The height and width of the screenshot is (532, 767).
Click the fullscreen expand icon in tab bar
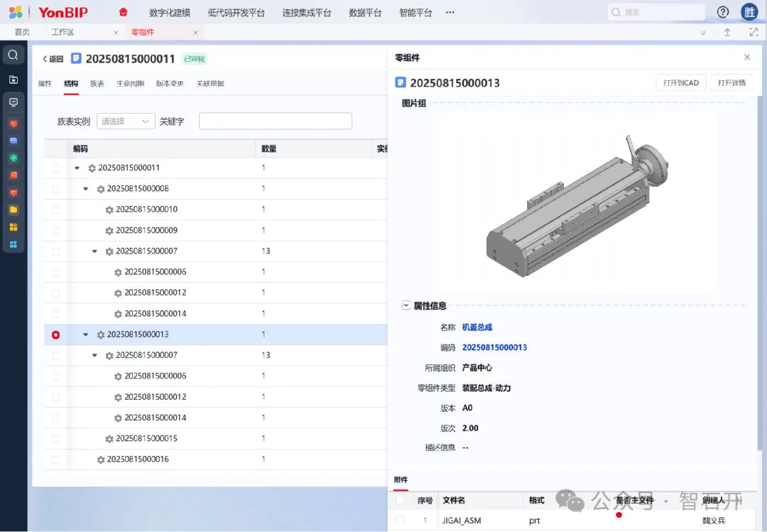point(754,33)
